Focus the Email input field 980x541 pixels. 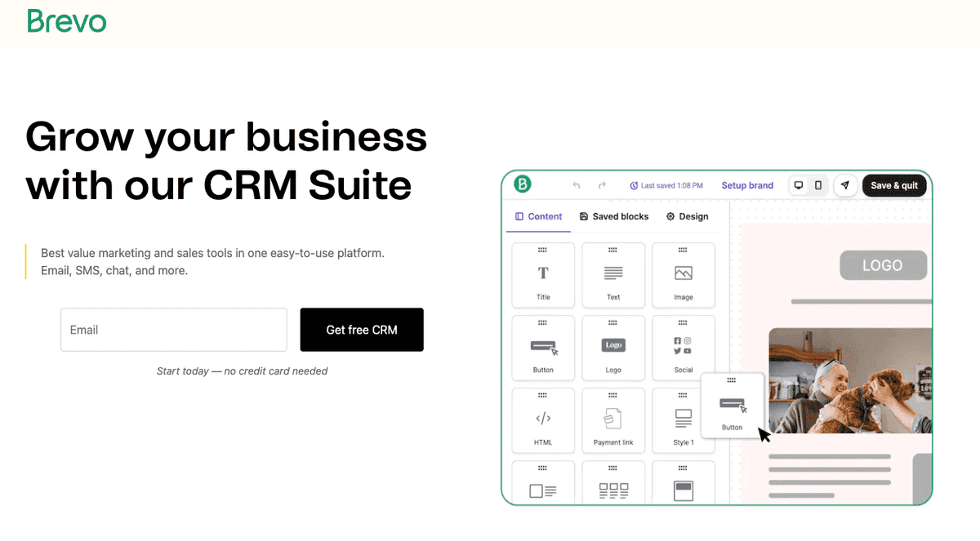[174, 330]
